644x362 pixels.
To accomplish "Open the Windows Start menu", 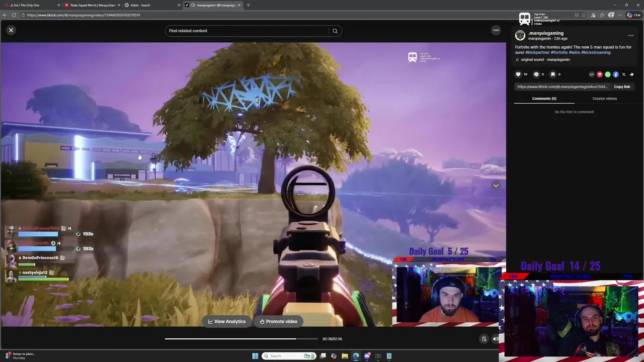I will [255, 356].
